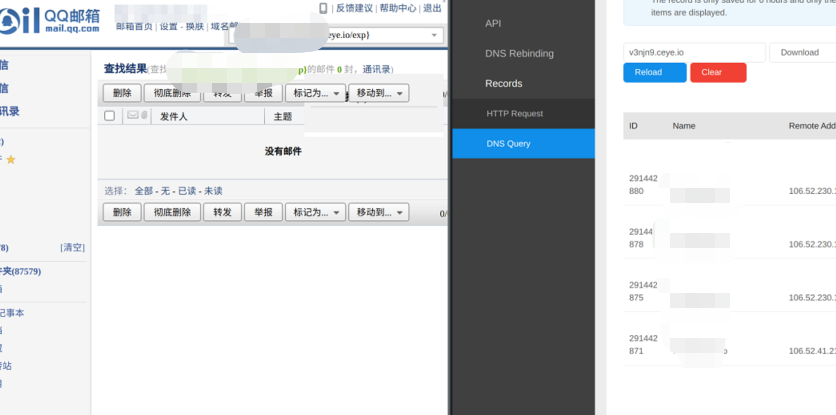Click the remote address 106.52.41 in the last row
This screenshot has height=415, width=836.
tap(812, 351)
